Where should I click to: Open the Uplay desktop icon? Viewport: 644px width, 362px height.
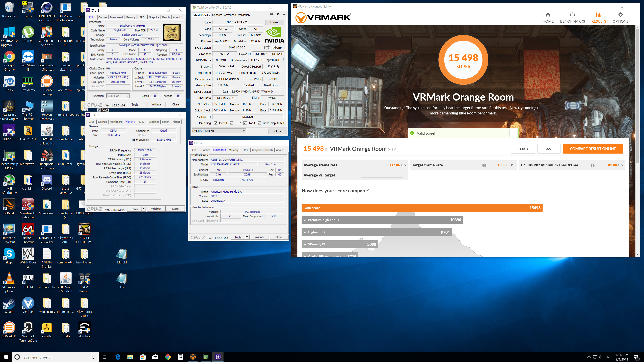coord(9,84)
